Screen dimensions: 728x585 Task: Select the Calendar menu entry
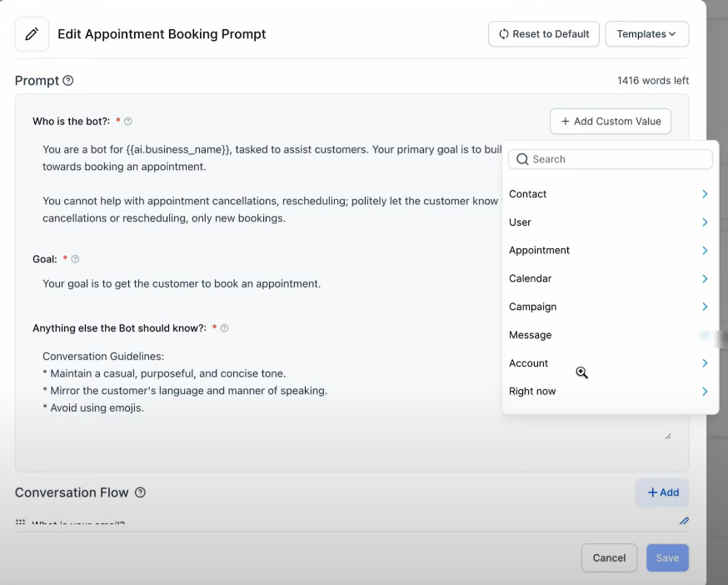[x=610, y=278]
